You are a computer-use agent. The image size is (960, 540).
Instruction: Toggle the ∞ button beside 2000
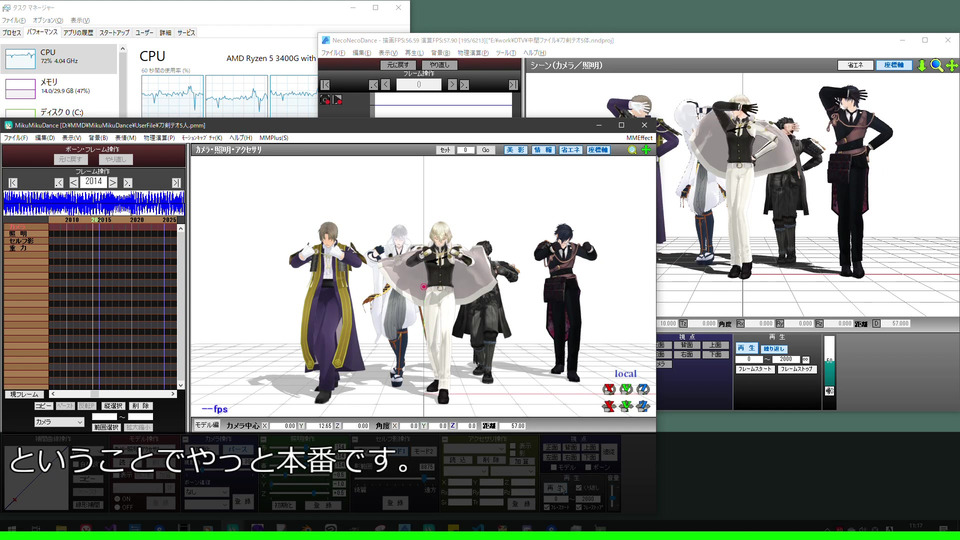(806, 359)
